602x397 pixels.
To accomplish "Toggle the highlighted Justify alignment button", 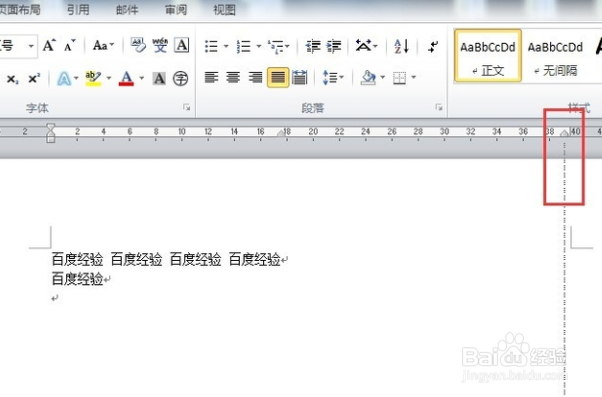I will pyautogui.click(x=278, y=77).
